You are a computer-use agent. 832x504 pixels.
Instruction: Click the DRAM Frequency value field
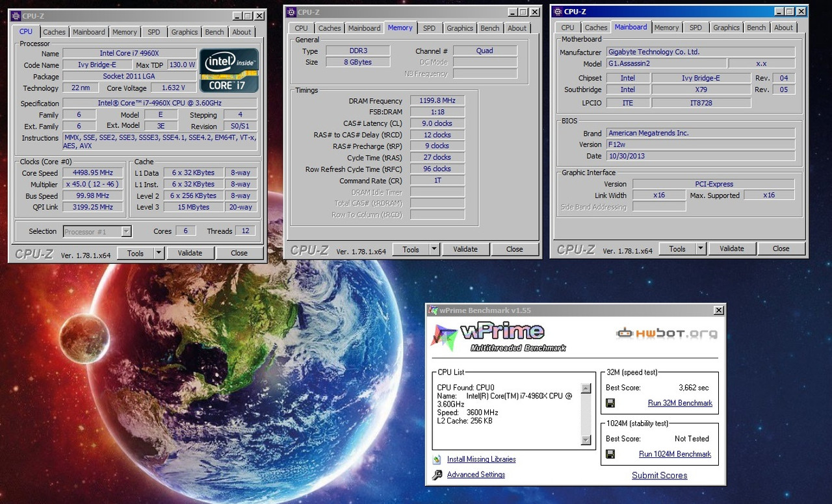pyautogui.click(x=437, y=101)
